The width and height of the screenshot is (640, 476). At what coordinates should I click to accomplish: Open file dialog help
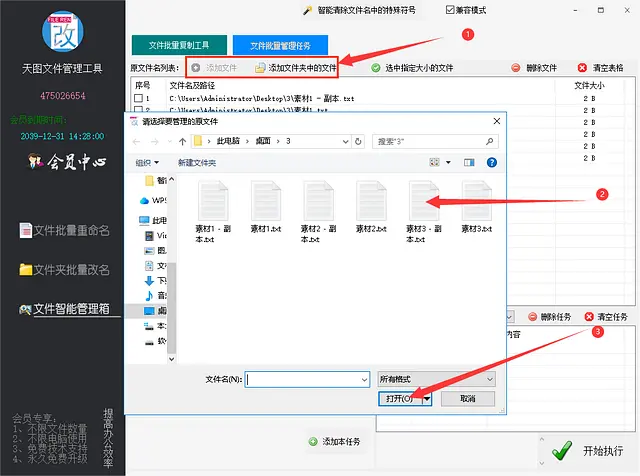pos(492,162)
